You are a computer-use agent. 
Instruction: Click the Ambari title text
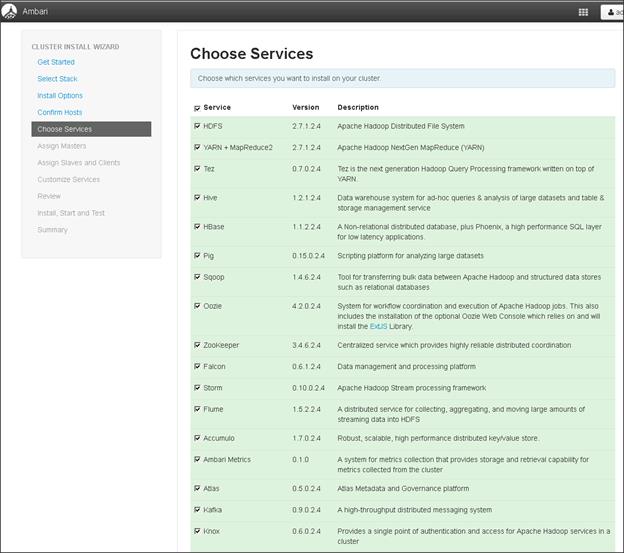(35, 12)
